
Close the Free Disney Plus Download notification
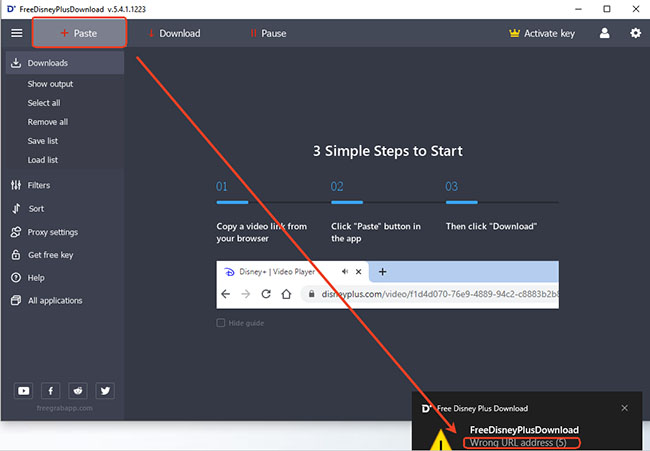click(624, 408)
